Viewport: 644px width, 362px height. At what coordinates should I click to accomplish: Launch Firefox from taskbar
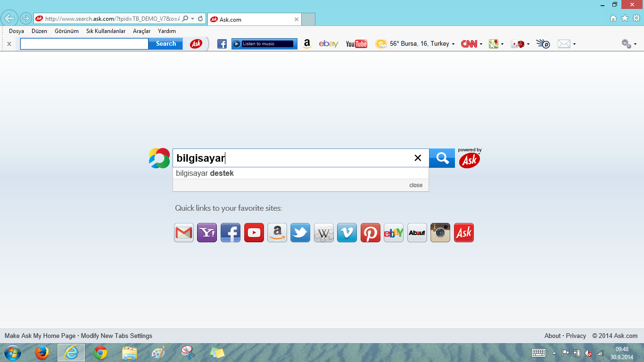[x=42, y=353]
